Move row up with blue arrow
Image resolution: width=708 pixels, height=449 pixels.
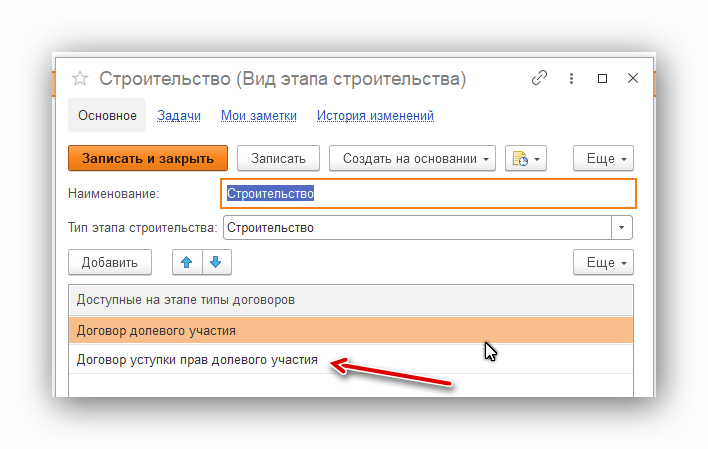point(186,263)
